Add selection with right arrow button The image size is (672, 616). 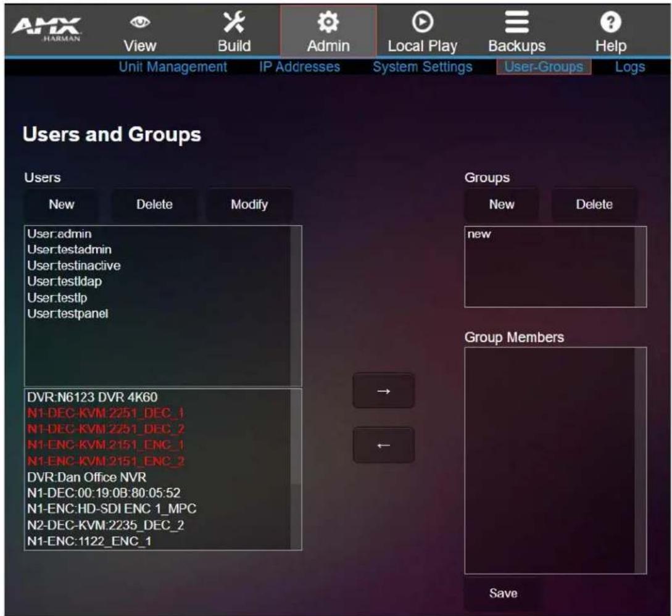[x=384, y=391]
